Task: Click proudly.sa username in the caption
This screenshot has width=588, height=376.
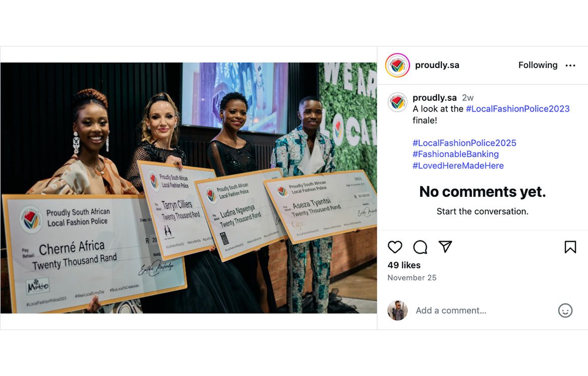Action: click(434, 98)
